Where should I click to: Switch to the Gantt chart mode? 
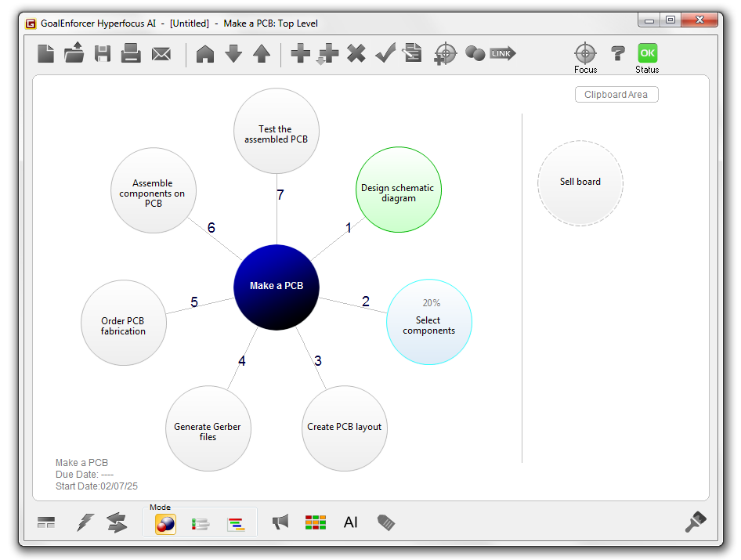click(x=236, y=524)
